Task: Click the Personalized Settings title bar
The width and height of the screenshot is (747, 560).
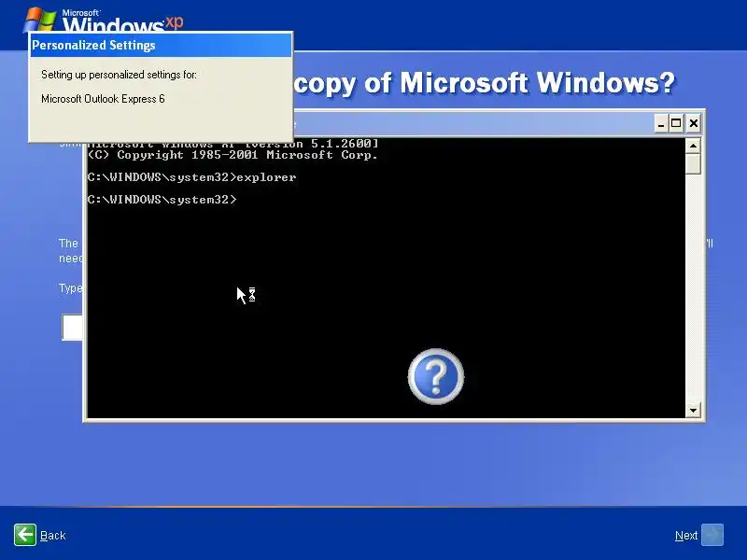Action: point(161,46)
